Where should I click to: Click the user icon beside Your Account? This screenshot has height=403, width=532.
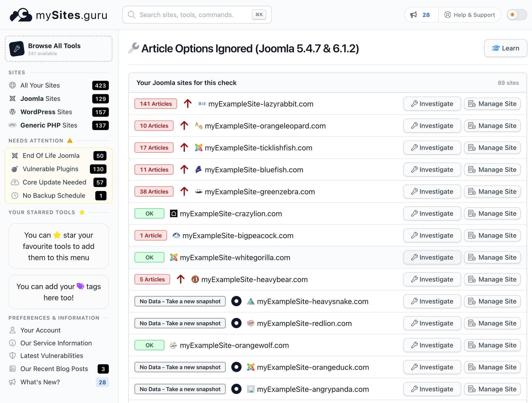pos(12,330)
